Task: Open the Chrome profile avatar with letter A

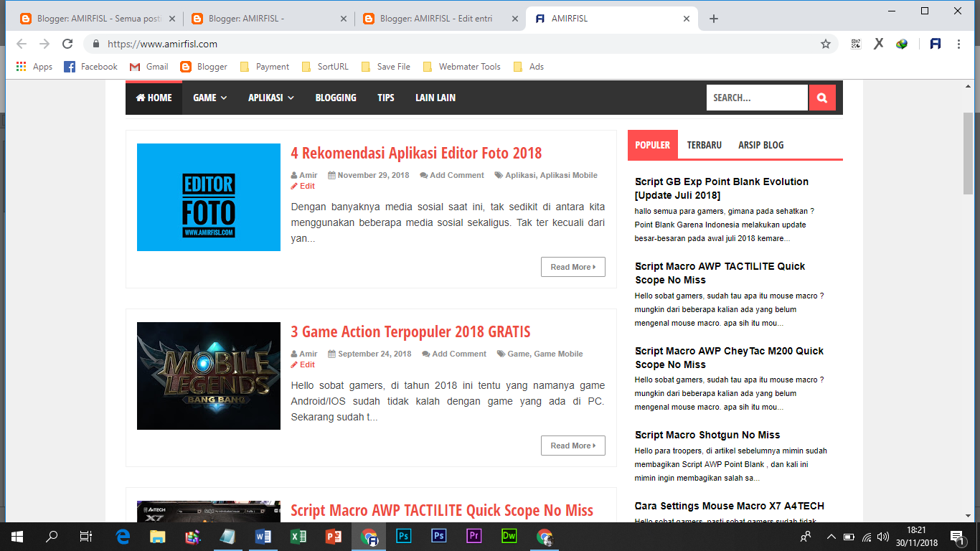Action: pos(935,44)
